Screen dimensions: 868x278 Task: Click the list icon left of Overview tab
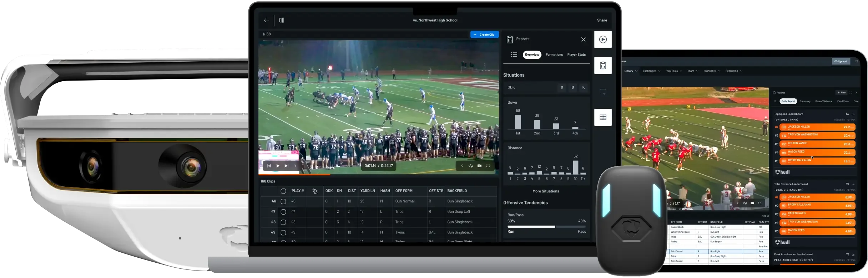514,55
